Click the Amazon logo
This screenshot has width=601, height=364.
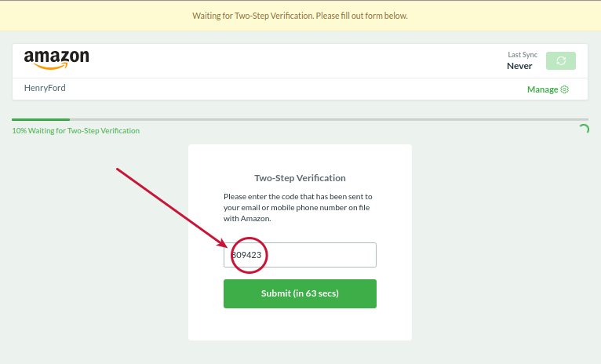click(x=56, y=60)
